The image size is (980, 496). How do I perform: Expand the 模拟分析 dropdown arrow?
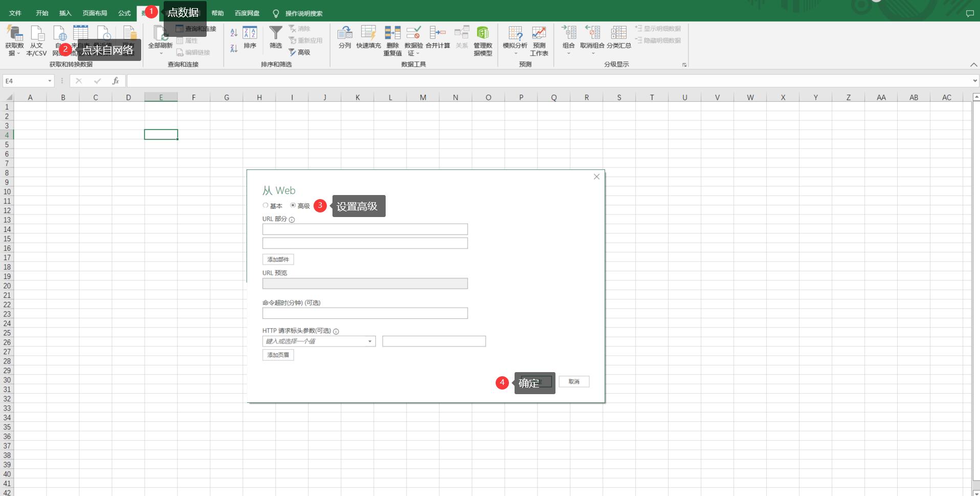[516, 53]
